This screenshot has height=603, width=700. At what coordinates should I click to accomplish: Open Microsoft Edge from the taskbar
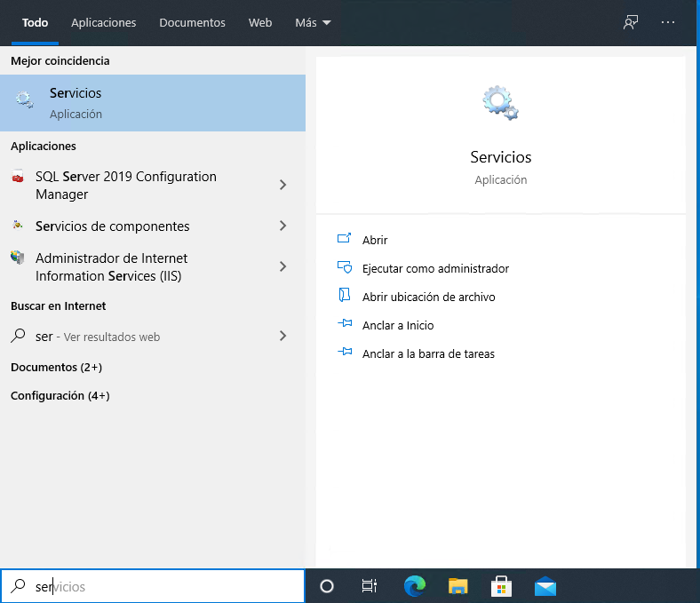pyautogui.click(x=414, y=586)
